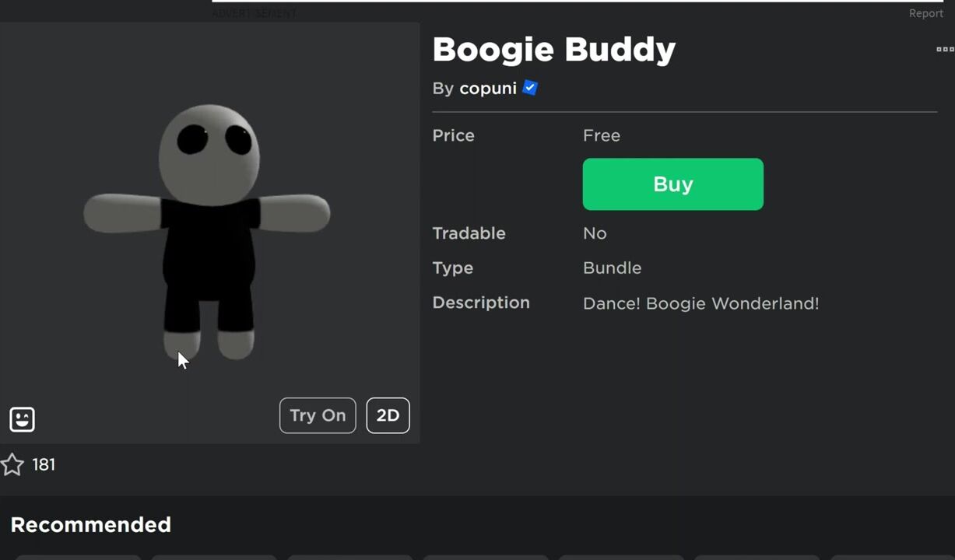
Task: Click the Bundle type value
Action: 613,268
